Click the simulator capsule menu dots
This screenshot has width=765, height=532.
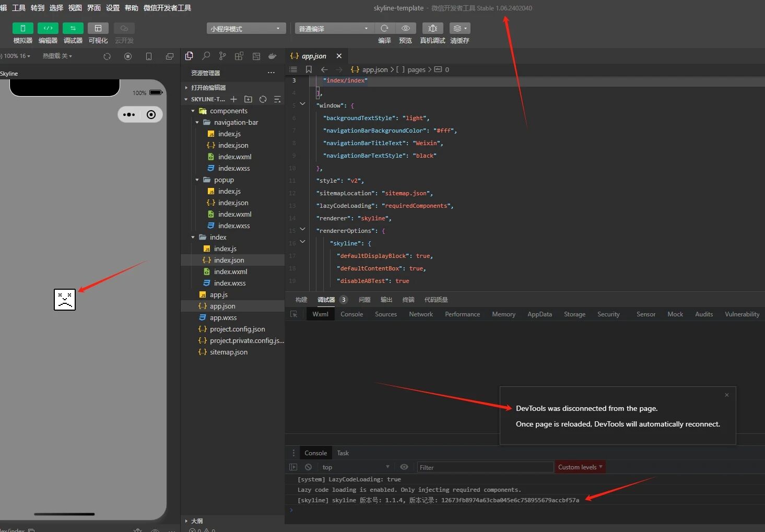click(129, 115)
